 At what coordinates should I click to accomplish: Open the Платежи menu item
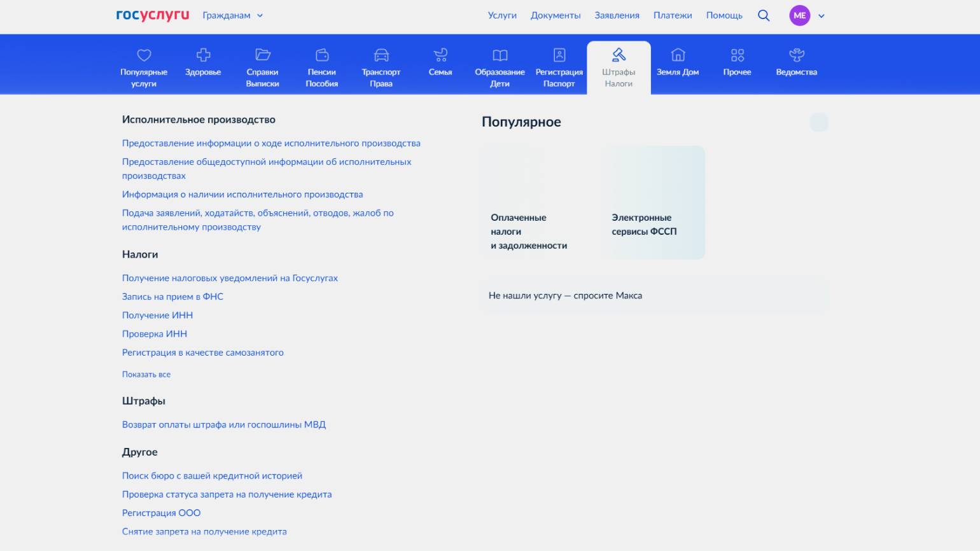(672, 16)
